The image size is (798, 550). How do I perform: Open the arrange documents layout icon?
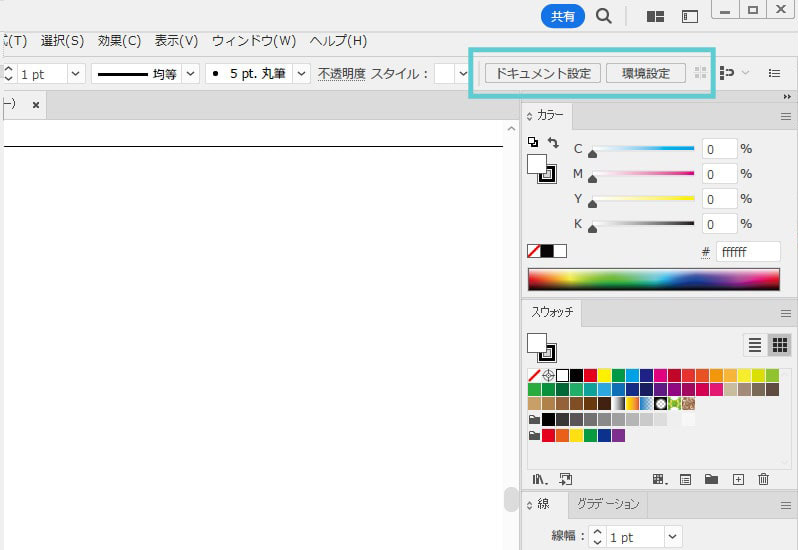coord(656,16)
